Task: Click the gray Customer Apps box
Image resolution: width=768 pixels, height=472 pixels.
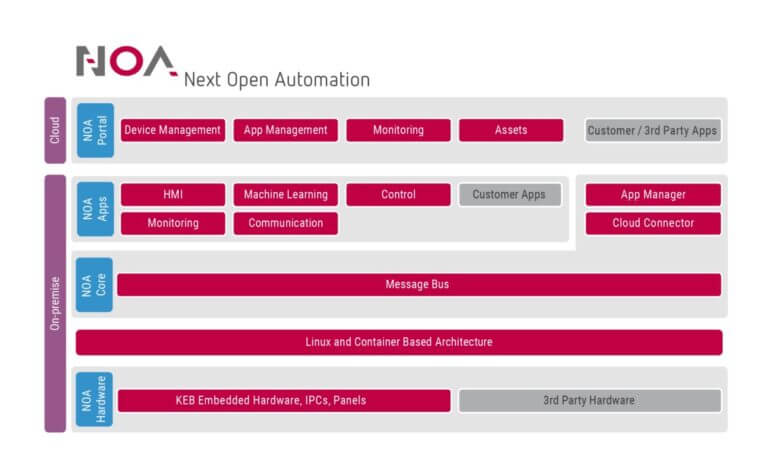Action: point(509,195)
